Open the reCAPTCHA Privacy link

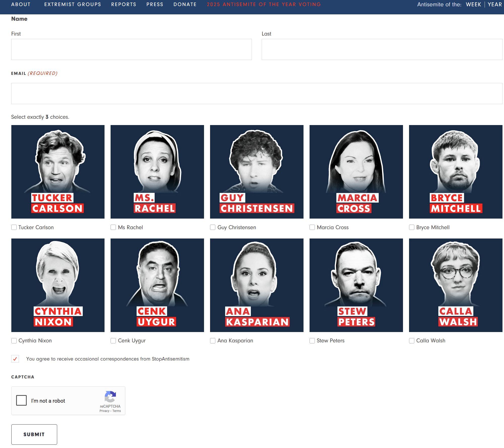pos(104,411)
